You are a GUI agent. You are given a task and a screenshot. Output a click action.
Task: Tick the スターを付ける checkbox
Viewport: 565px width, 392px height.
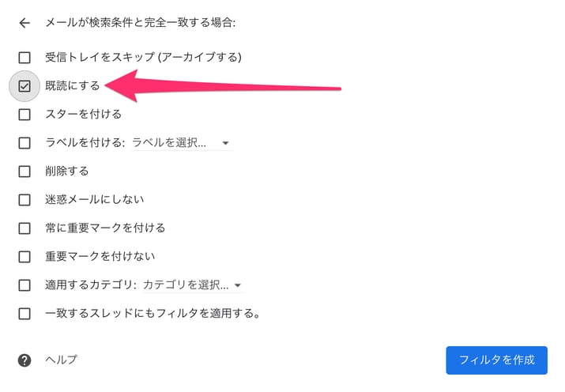coord(24,115)
